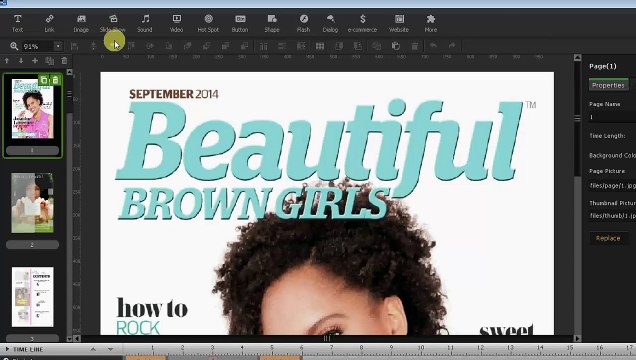Insert a Hot Spot
636x360 pixels.
click(208, 24)
